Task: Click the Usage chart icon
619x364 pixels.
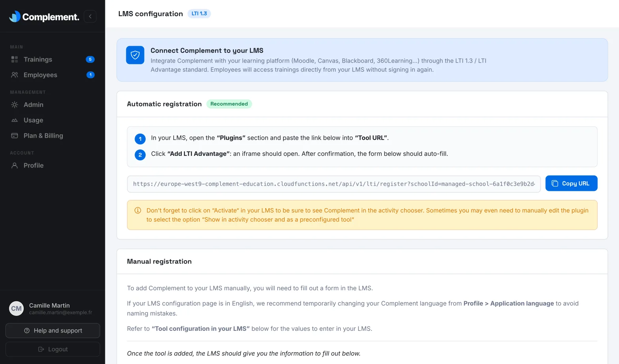Action: tap(15, 120)
